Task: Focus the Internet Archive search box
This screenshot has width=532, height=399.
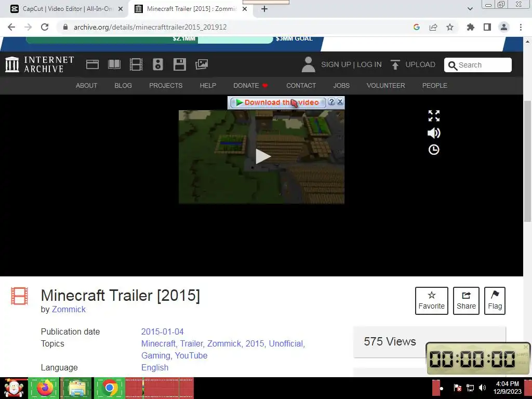Action: pyautogui.click(x=478, y=65)
